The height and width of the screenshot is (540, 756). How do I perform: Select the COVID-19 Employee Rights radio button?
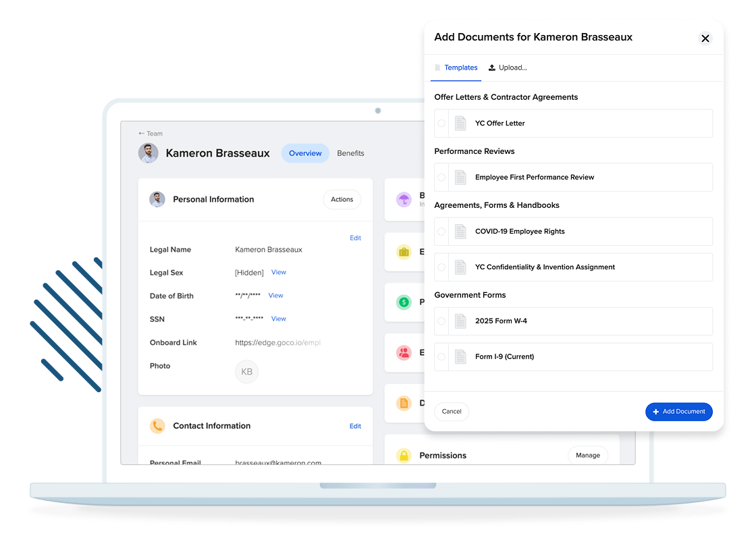pos(441,232)
